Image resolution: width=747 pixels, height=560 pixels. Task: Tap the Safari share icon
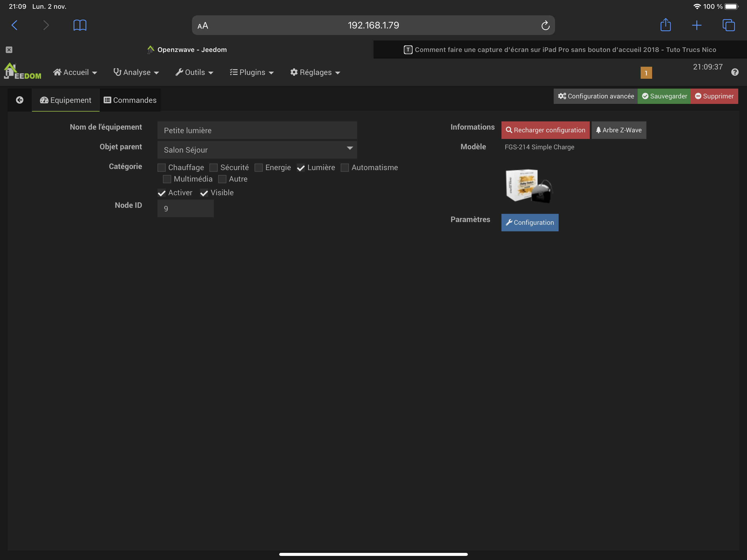click(x=665, y=25)
